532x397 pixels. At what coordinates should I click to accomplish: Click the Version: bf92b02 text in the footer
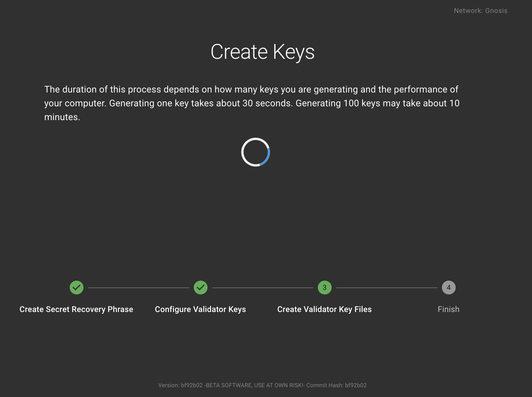tap(180, 385)
